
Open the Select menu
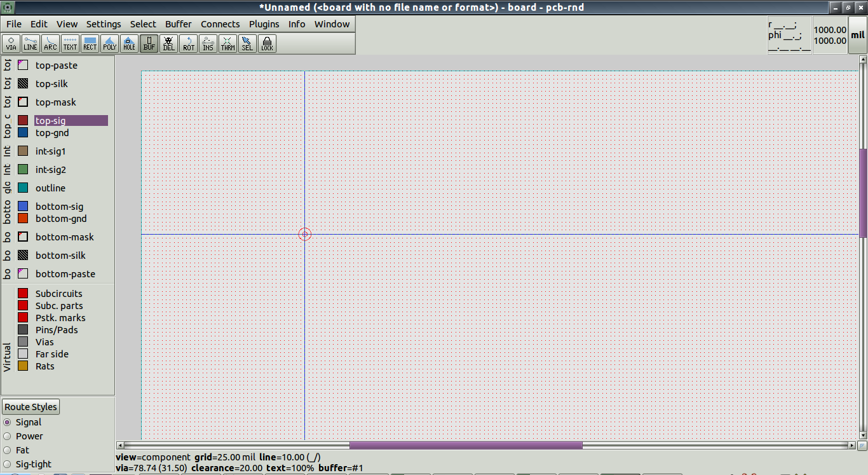pyautogui.click(x=143, y=24)
